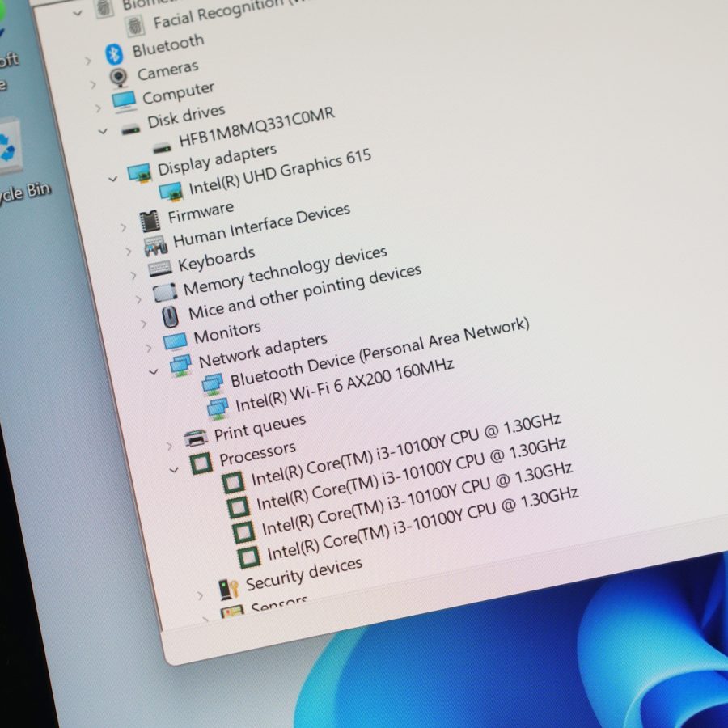Expand the Firmware category
The width and height of the screenshot is (728, 728).
pos(123,227)
